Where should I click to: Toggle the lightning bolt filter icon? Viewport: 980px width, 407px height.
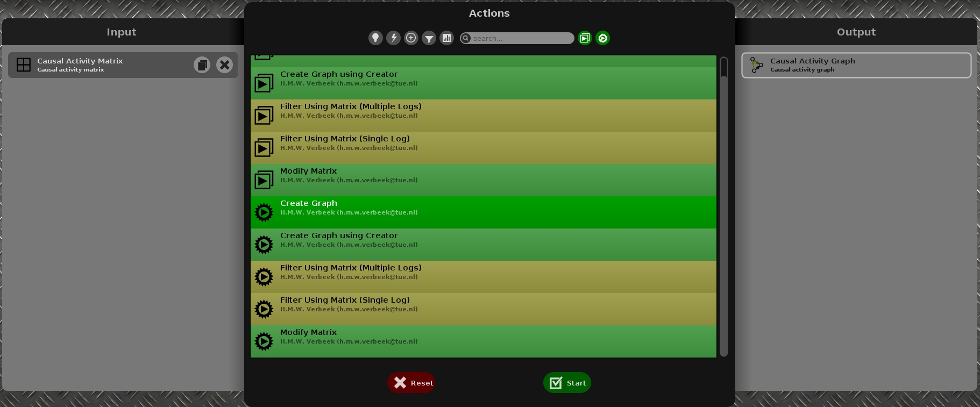[393, 38]
